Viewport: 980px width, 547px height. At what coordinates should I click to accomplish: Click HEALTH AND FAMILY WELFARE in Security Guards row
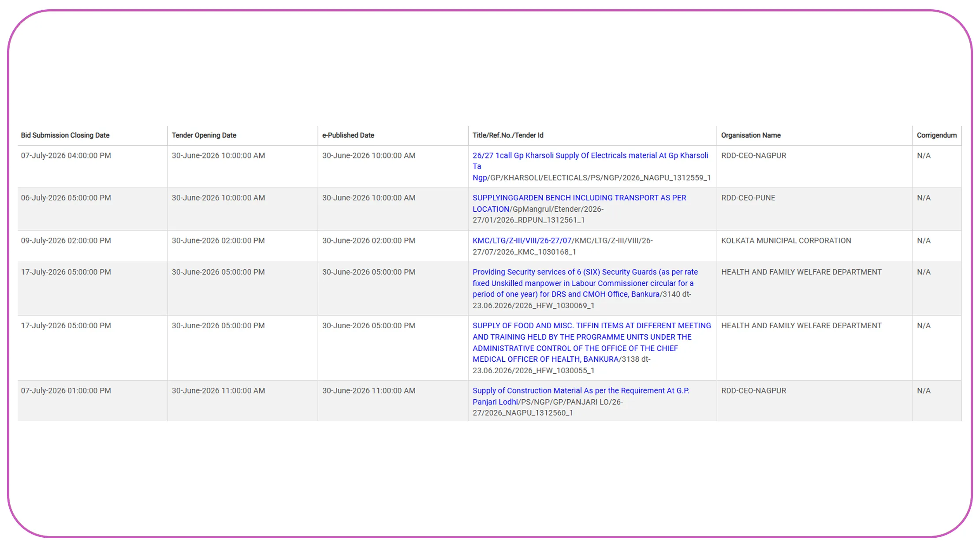801,272
